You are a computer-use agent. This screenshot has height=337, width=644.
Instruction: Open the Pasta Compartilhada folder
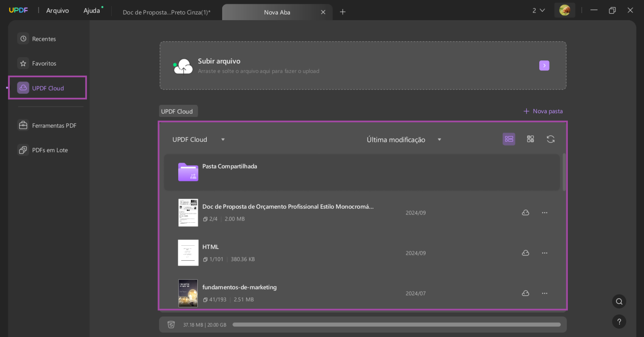(x=362, y=172)
